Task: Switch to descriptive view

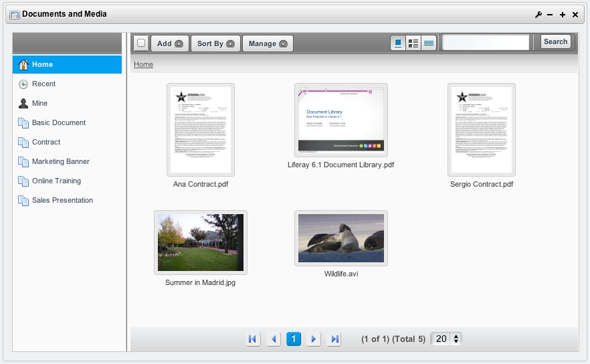Action: (413, 43)
